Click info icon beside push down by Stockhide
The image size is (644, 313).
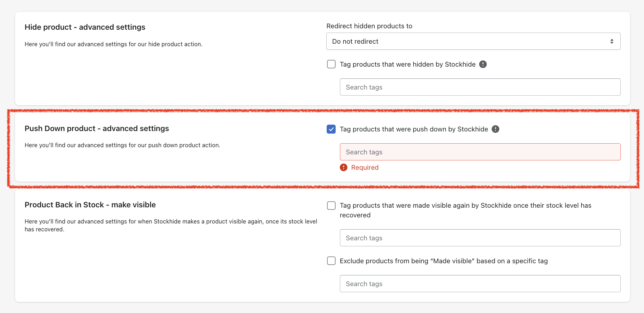coord(495,129)
